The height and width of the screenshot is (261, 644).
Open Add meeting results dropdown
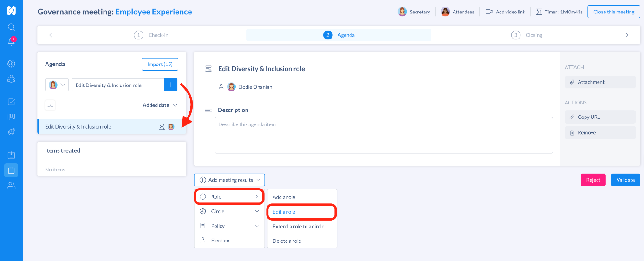[229, 180]
